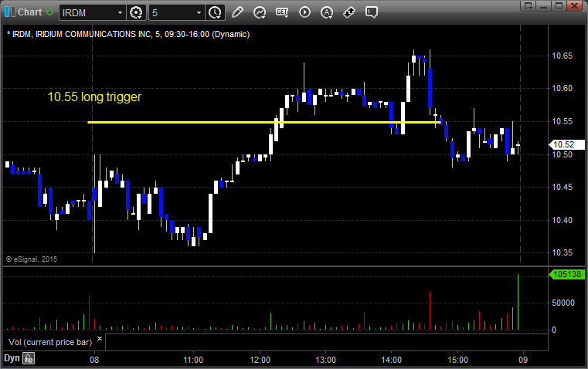Click the 12:00 time axis label
The image size is (588, 369).
point(260,360)
